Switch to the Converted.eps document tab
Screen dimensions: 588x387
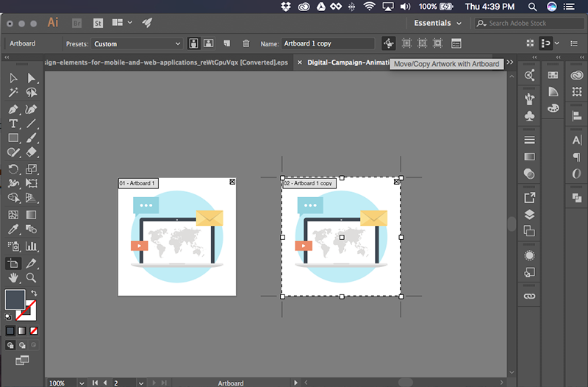pos(169,63)
